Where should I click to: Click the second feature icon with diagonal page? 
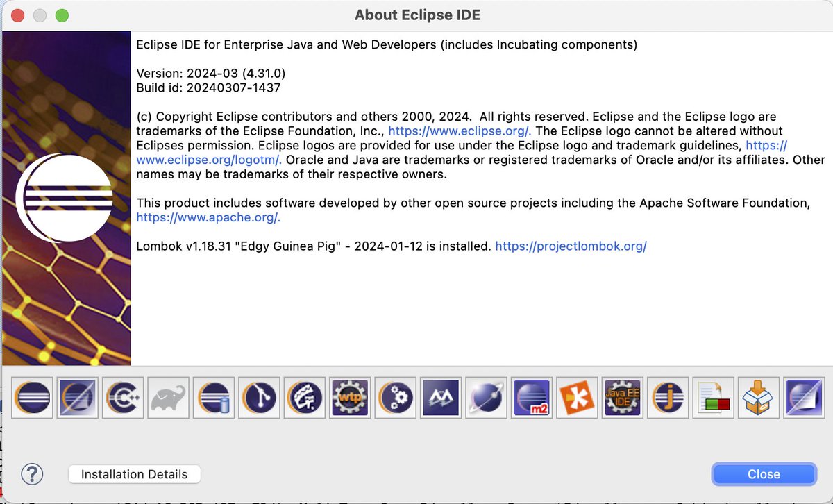coord(78,398)
